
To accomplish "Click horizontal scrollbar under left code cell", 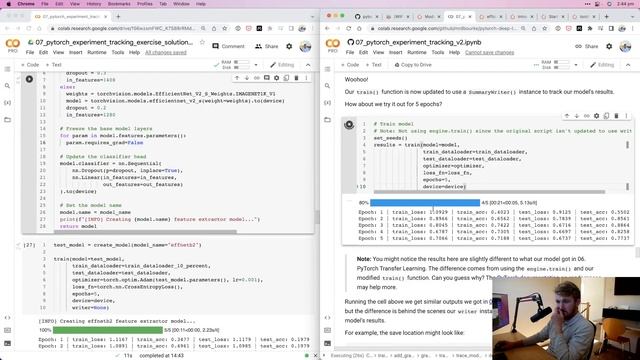I will (x=145, y=231).
